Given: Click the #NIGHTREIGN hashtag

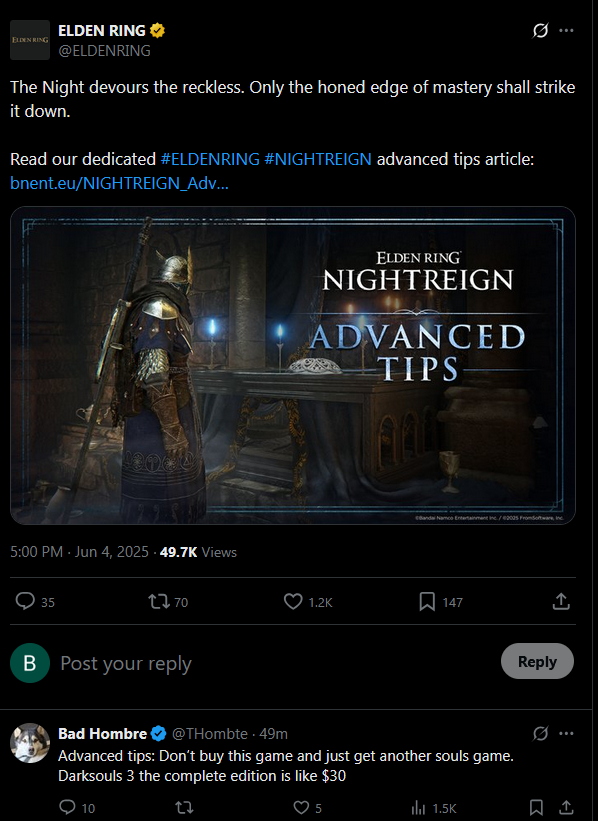Looking at the screenshot, I should (x=318, y=159).
